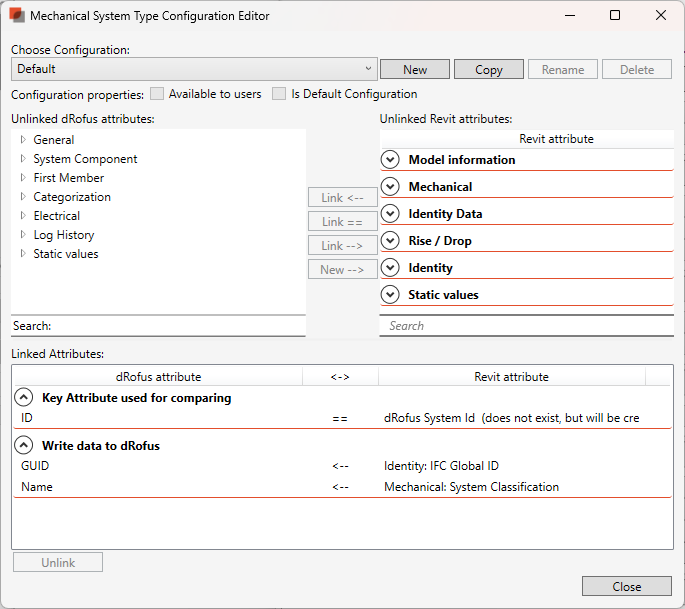This screenshot has width=685, height=609.
Task: Expand Revit Static values group
Action: pos(390,295)
